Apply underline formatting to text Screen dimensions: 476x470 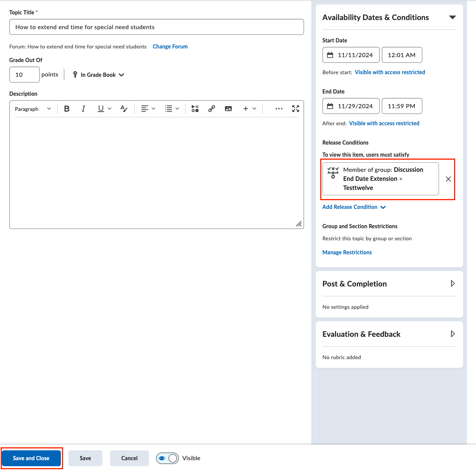pos(101,109)
